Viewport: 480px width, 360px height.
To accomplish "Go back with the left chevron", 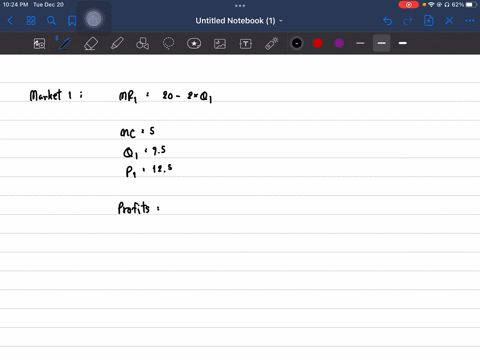I will (10, 21).
